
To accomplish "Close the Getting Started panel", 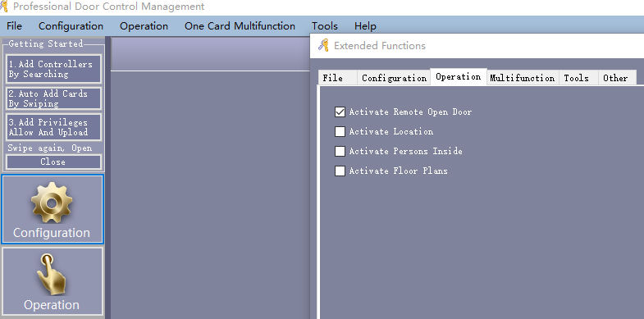I will pos(53,162).
